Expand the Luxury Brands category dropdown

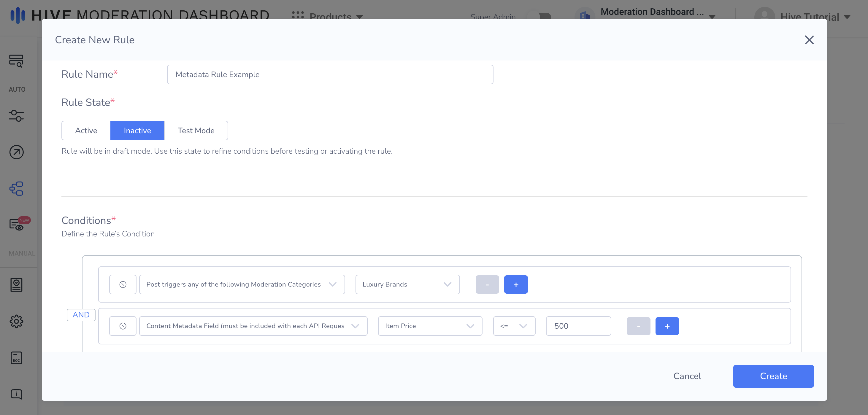pos(407,284)
